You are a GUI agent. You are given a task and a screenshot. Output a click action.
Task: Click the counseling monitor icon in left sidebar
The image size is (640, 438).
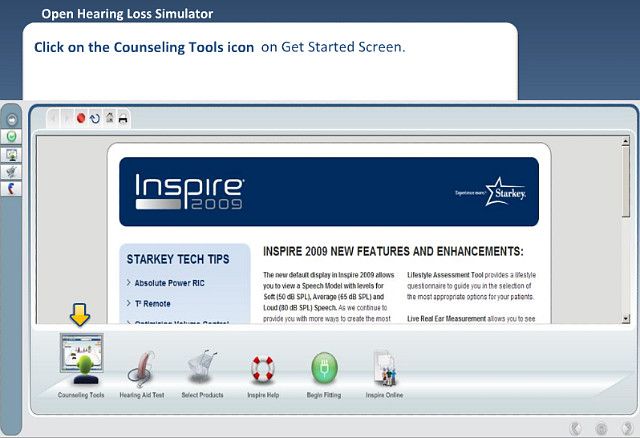point(11,155)
